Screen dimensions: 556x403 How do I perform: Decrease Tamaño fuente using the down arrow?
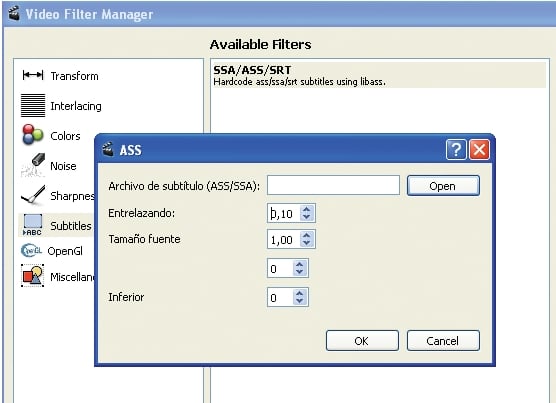307,243
